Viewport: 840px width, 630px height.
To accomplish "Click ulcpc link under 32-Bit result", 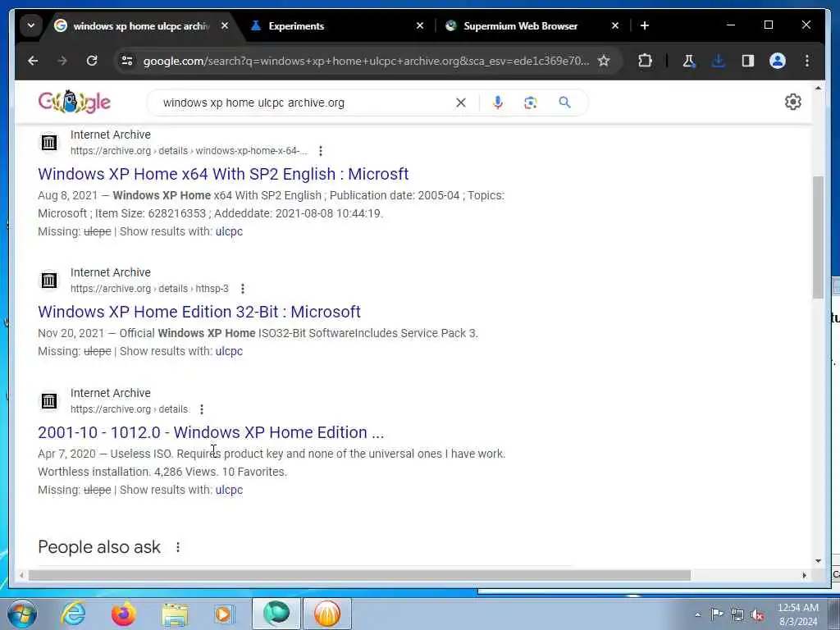I will (230, 351).
